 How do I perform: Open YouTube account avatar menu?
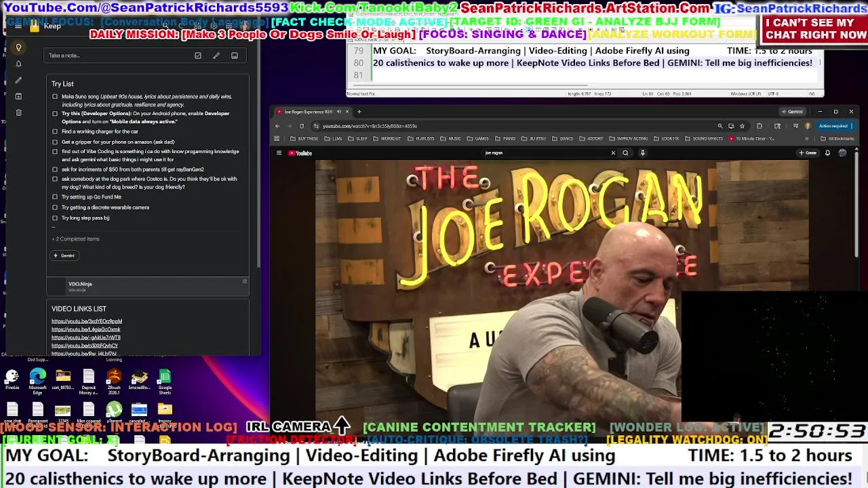(x=842, y=153)
